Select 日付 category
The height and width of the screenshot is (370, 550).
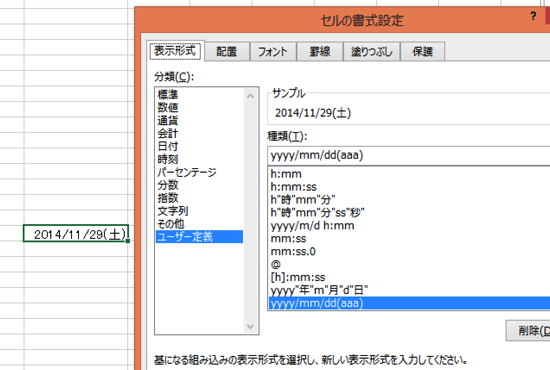tap(199, 146)
